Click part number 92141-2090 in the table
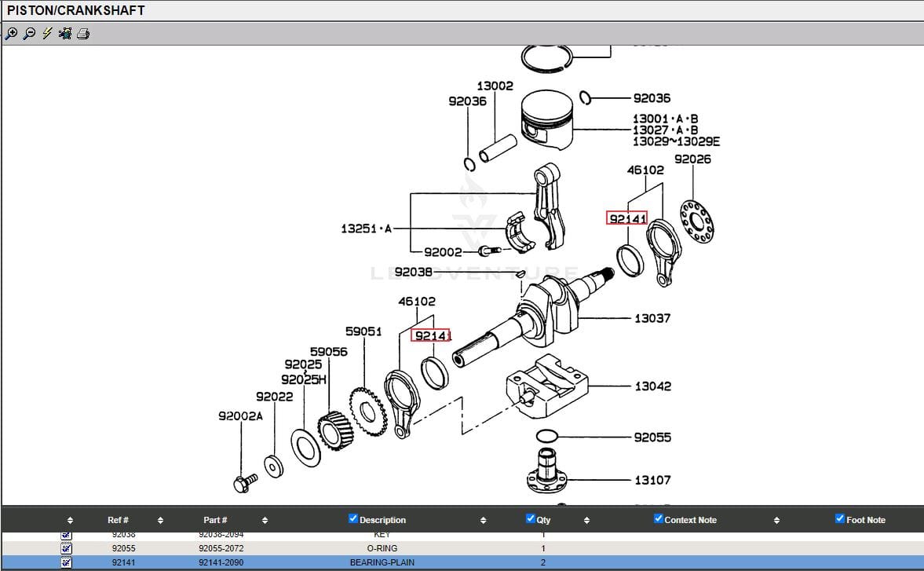 coord(221,562)
